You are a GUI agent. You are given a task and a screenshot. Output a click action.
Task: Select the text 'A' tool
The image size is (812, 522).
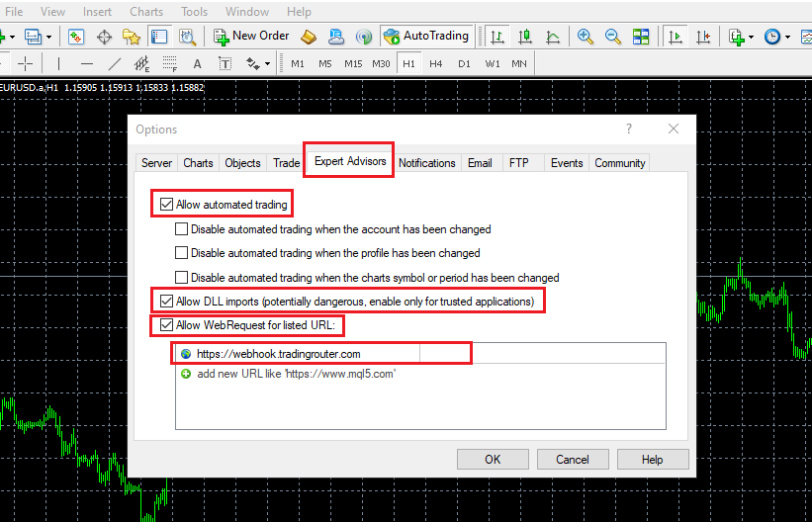(197, 63)
